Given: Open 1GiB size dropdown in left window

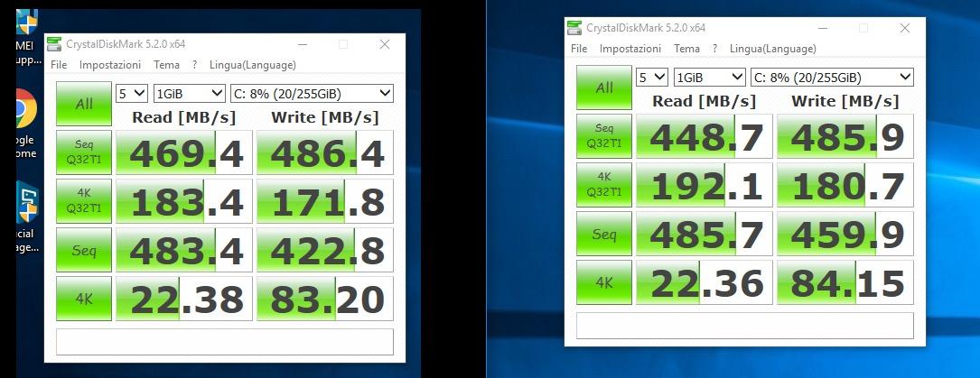Looking at the screenshot, I should pos(190,94).
